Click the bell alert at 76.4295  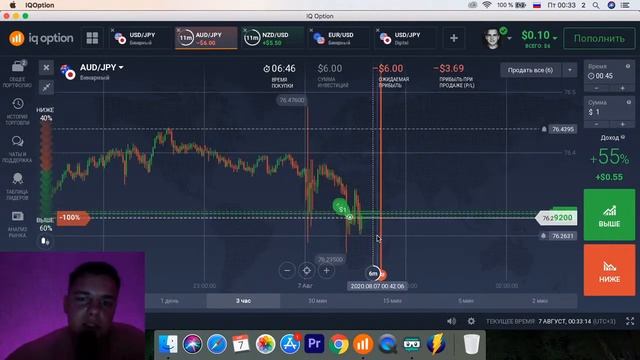point(544,129)
